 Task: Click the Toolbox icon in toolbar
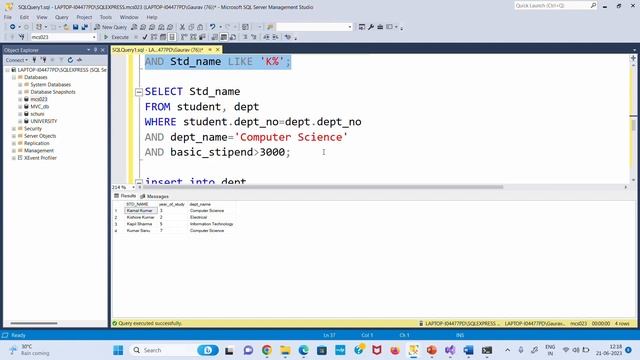[x=380, y=27]
